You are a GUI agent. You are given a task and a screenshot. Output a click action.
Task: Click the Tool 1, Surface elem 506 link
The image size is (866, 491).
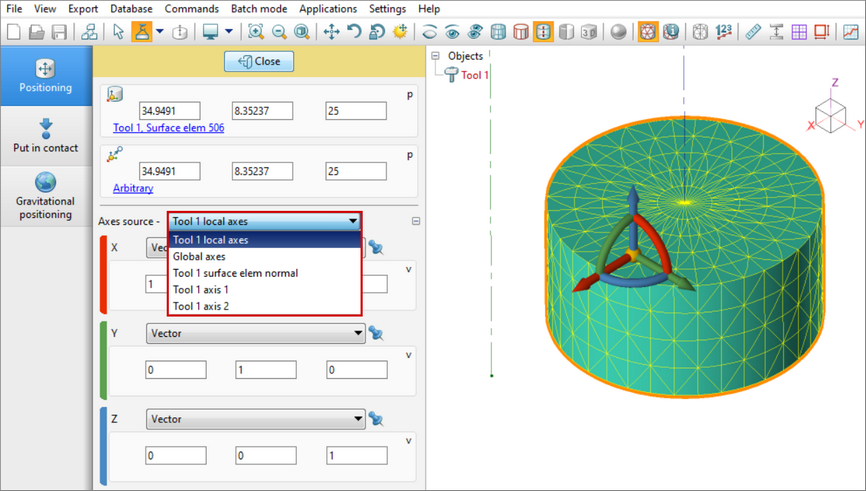coord(168,128)
